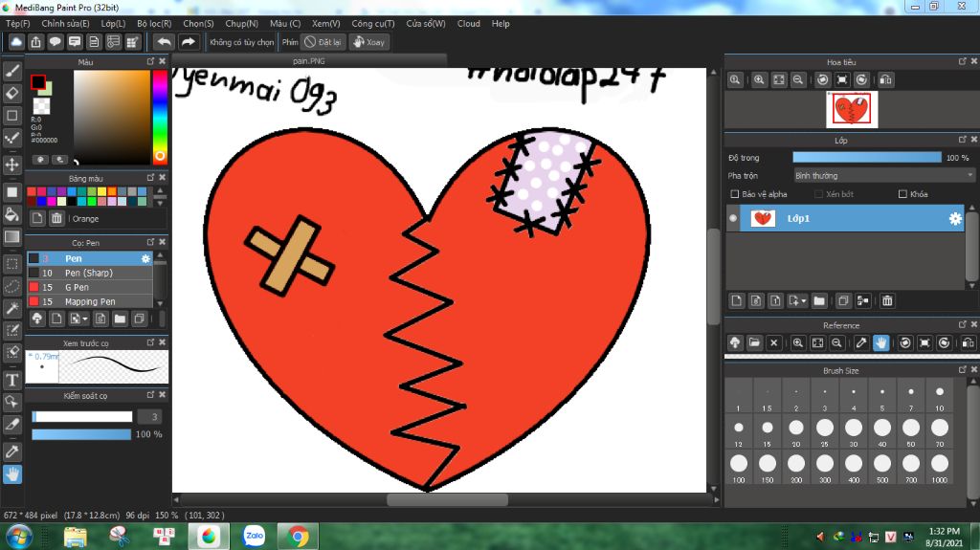Image resolution: width=980 pixels, height=550 pixels.
Task: Click the rainbow hue strip
Action: tap(160, 117)
